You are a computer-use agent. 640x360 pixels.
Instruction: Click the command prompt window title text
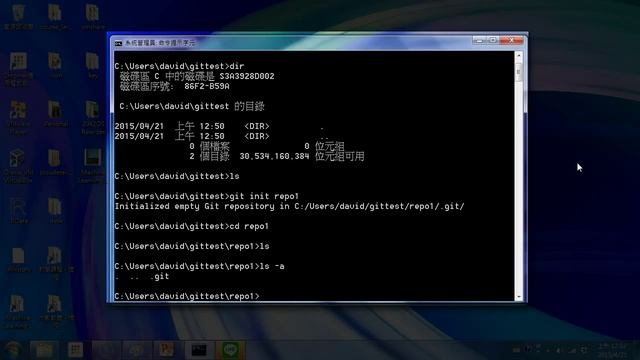[x=160, y=43]
